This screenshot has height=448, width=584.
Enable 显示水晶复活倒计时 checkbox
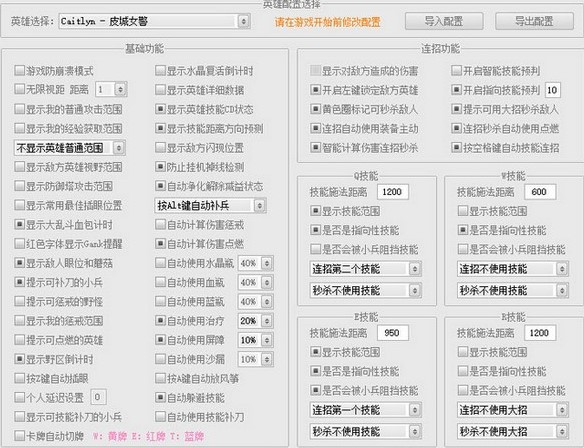pyautogui.click(x=160, y=70)
